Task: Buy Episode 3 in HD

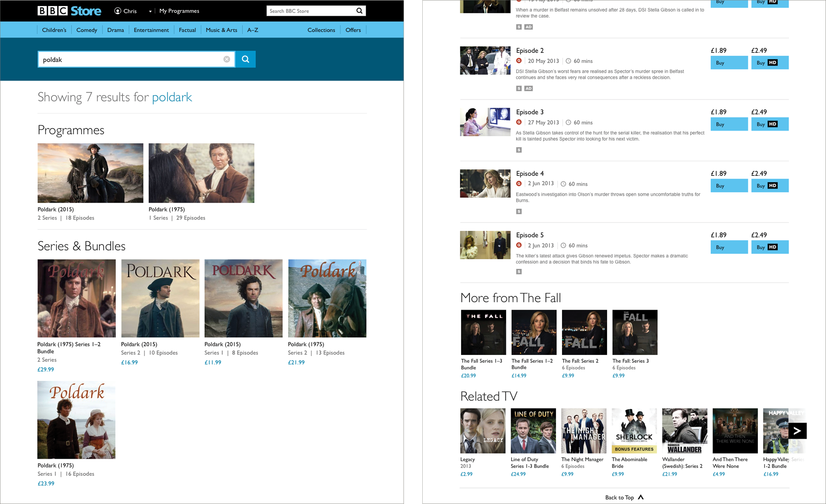Action: [770, 124]
